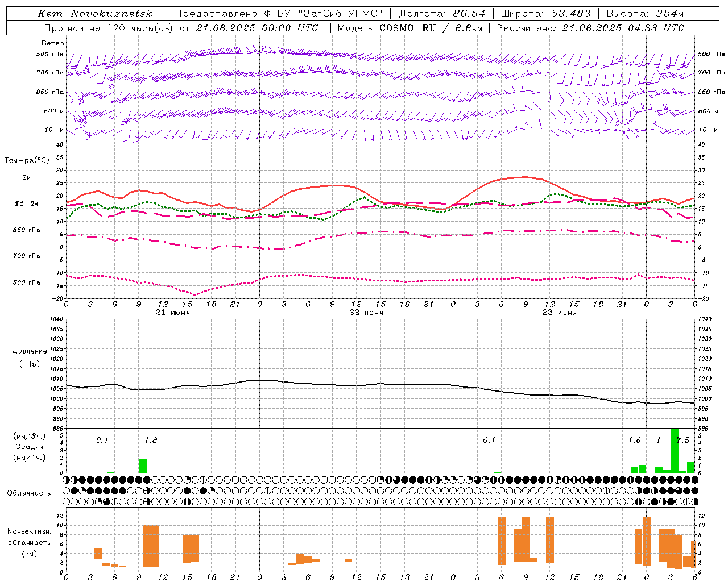The width and height of the screenshot is (728, 582).
Task: Click the Широта: 53.483 latitude value
Action: (545, 14)
